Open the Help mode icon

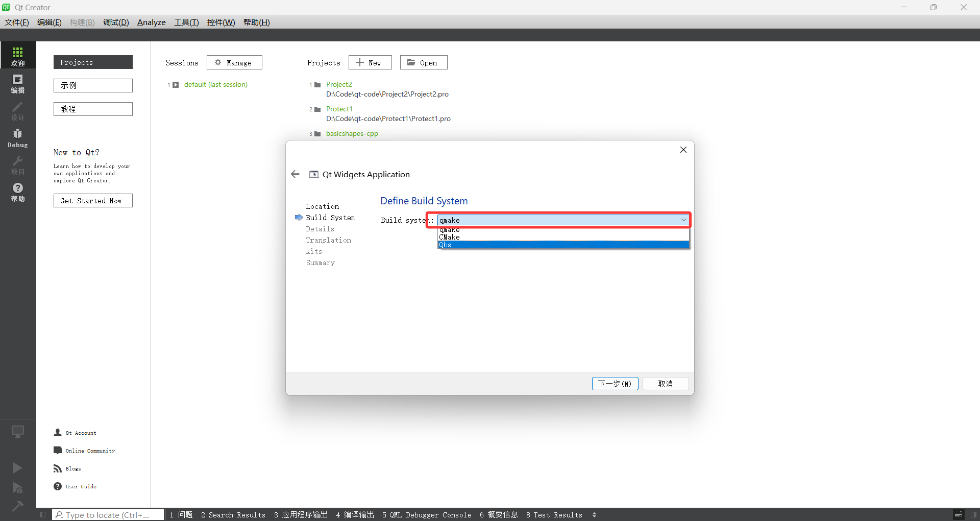coord(18,192)
